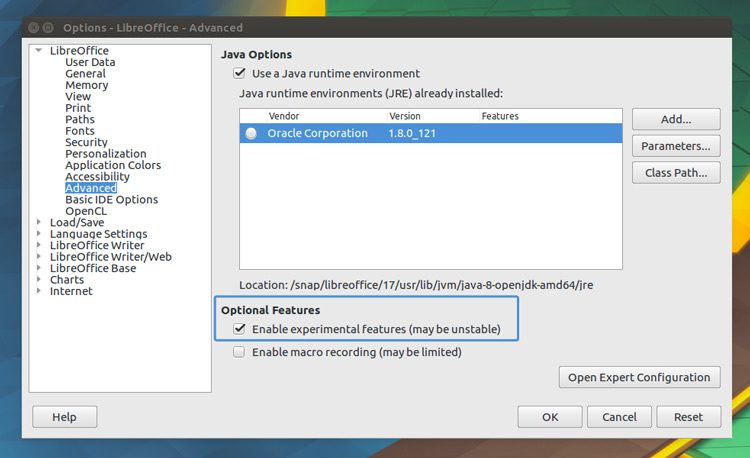Select Accessibility in the options tree
Viewport: 750px width, 458px height.
pyautogui.click(x=97, y=177)
